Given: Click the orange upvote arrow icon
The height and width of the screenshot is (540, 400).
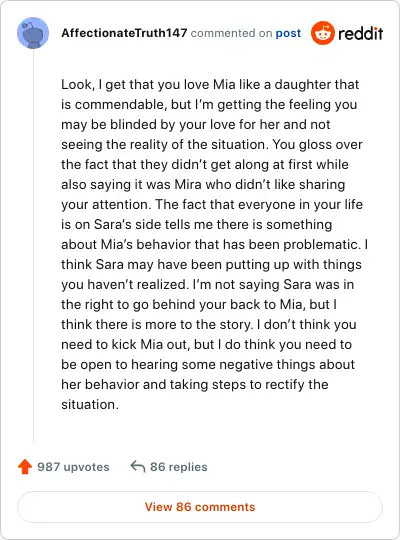Looking at the screenshot, I should [x=25, y=467].
